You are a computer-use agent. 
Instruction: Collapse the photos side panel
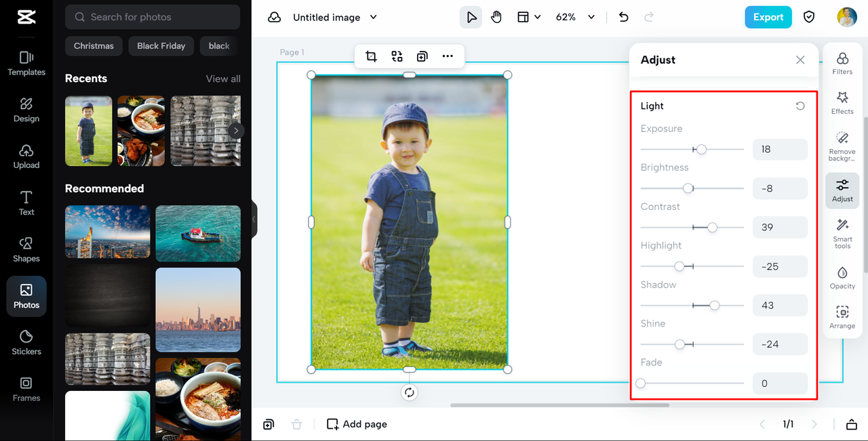[x=254, y=219]
